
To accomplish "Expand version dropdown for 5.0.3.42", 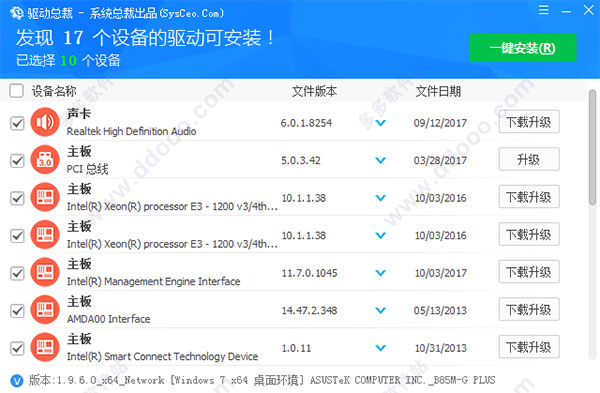I will pyautogui.click(x=380, y=161).
